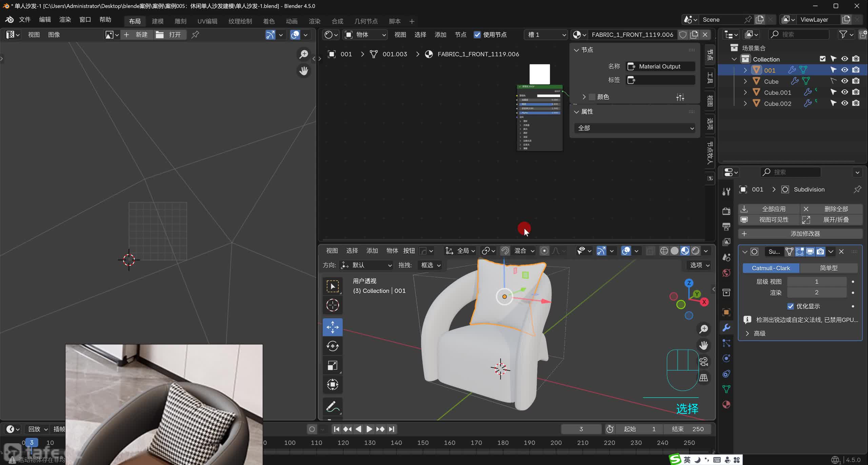Select the Rotate tool in viewport toolbar
Screen dimensions: 868x465
332,346
